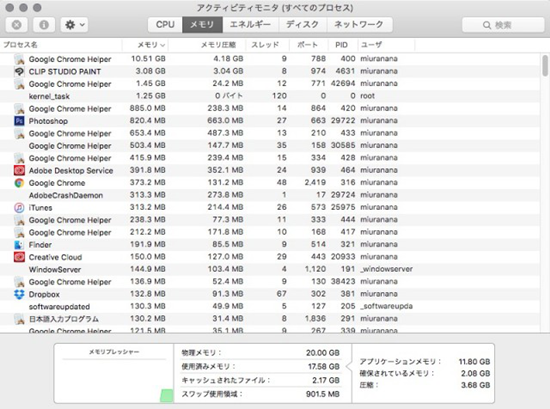Switch to the エネルギー tab
The height and width of the screenshot is (409, 550).
(x=250, y=25)
